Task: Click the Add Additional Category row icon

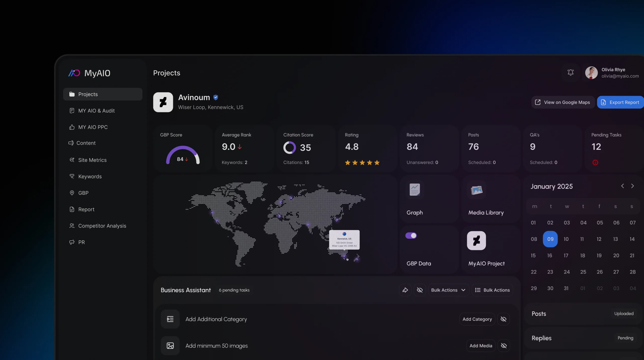Action: [170, 319]
